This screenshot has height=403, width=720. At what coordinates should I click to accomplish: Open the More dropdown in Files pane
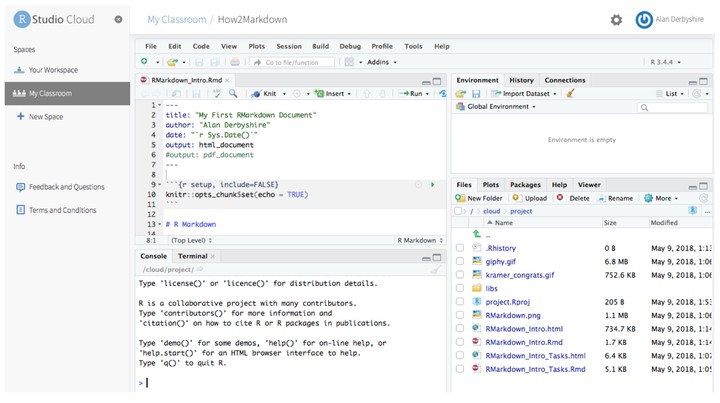click(x=661, y=198)
